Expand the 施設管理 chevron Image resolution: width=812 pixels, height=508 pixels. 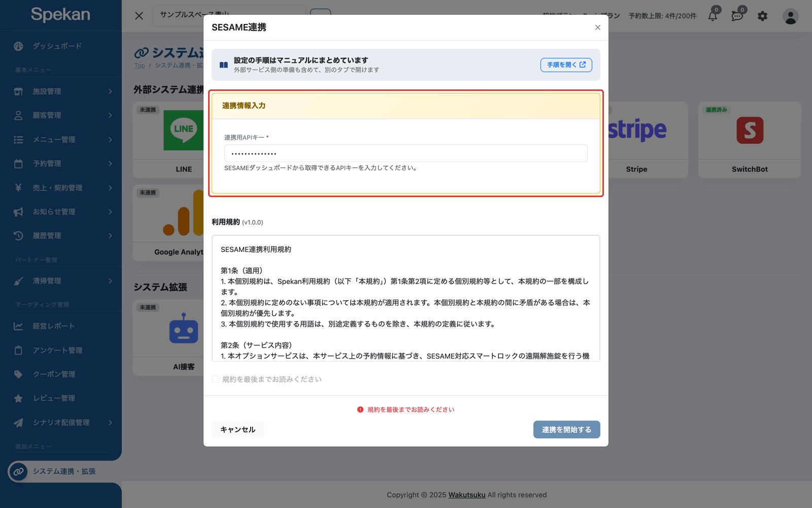coord(110,91)
